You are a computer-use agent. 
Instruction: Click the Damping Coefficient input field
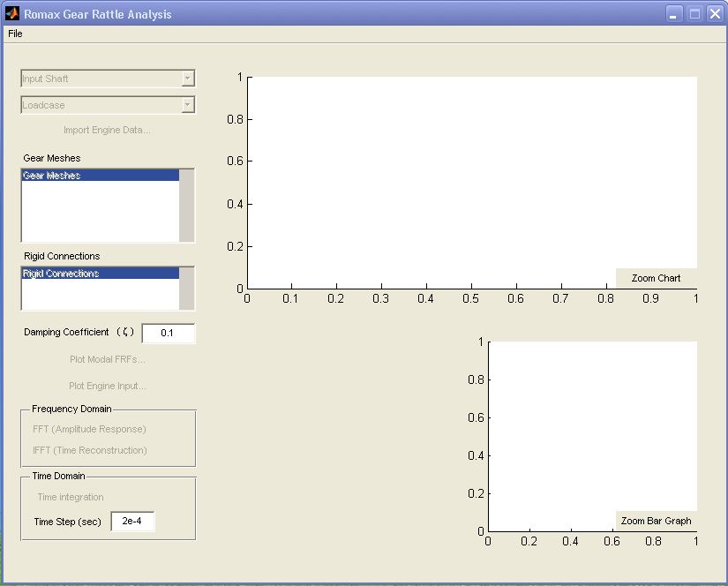click(x=168, y=333)
